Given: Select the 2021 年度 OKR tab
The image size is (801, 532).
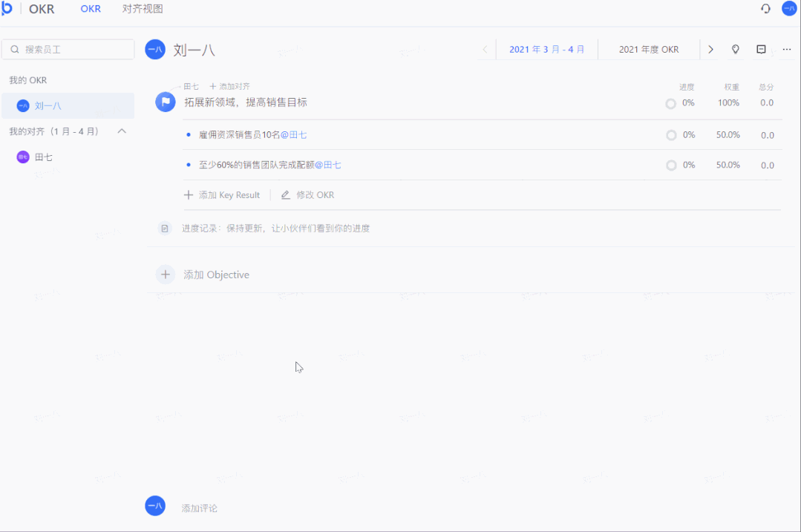Looking at the screenshot, I should [x=648, y=49].
